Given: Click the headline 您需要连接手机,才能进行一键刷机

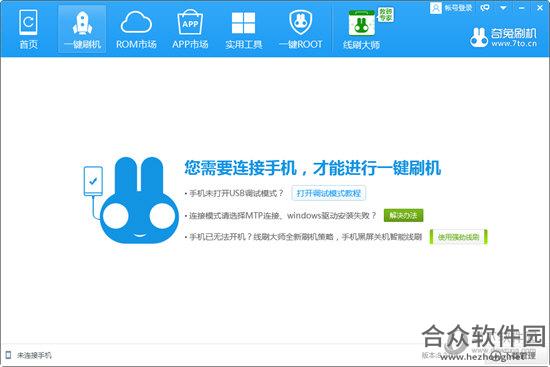Looking at the screenshot, I should [313, 167].
